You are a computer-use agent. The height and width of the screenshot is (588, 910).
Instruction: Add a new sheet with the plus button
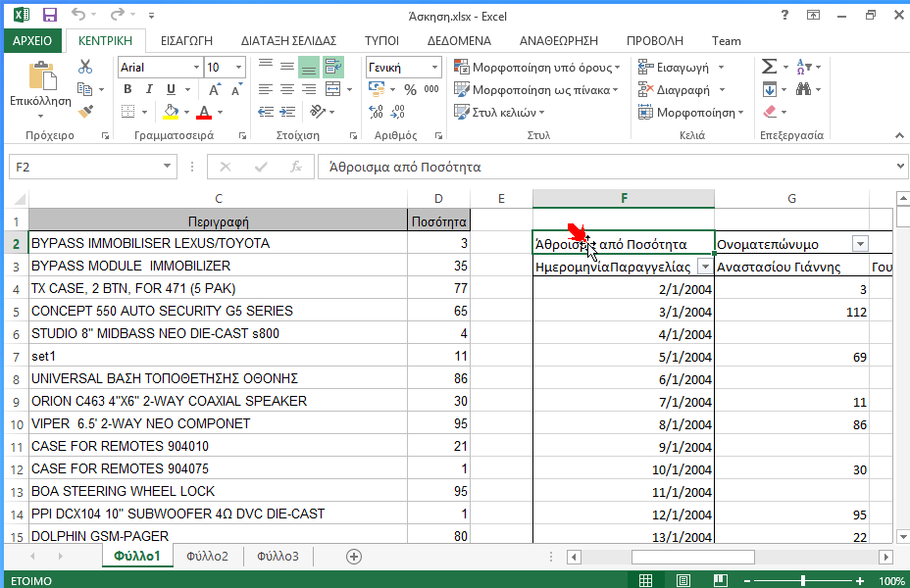353,557
